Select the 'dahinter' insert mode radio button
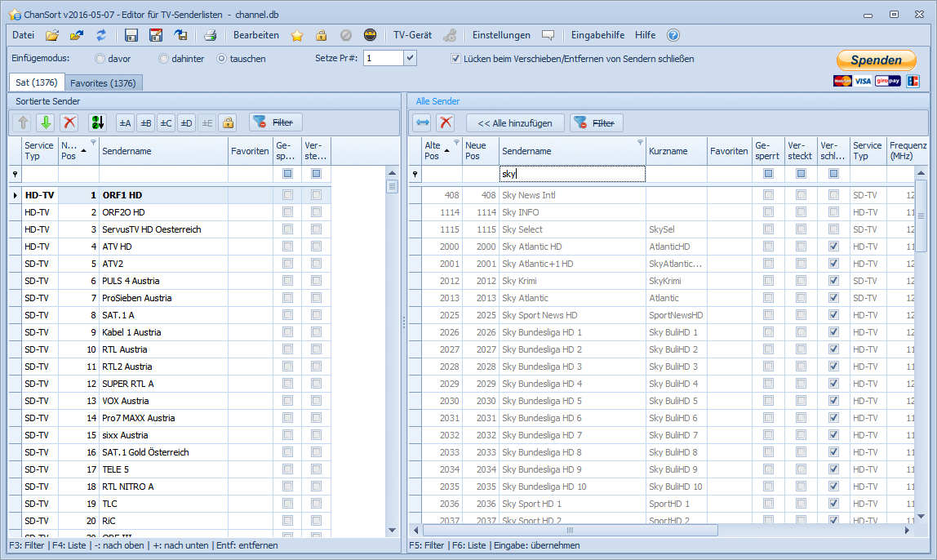Screen dimensions: 937x560 164,59
